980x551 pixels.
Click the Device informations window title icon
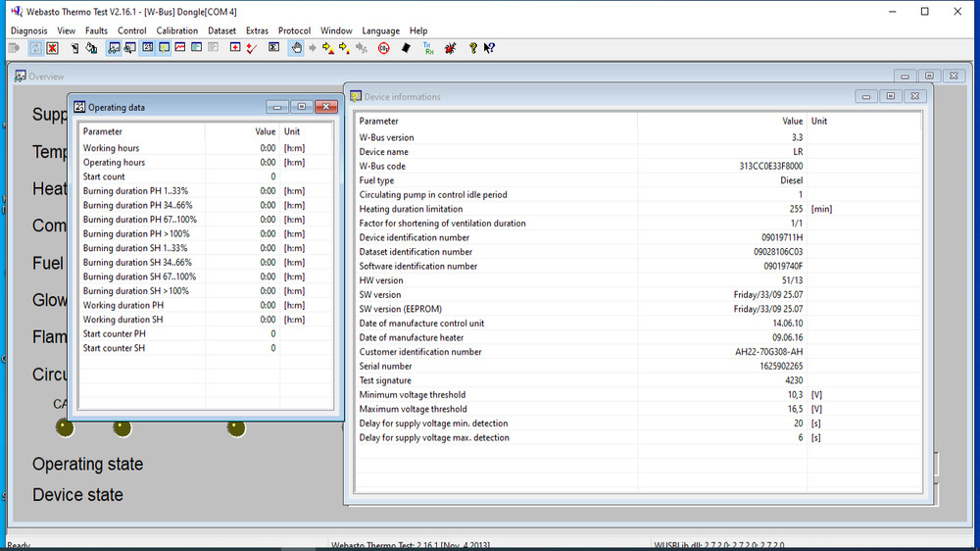(x=356, y=96)
